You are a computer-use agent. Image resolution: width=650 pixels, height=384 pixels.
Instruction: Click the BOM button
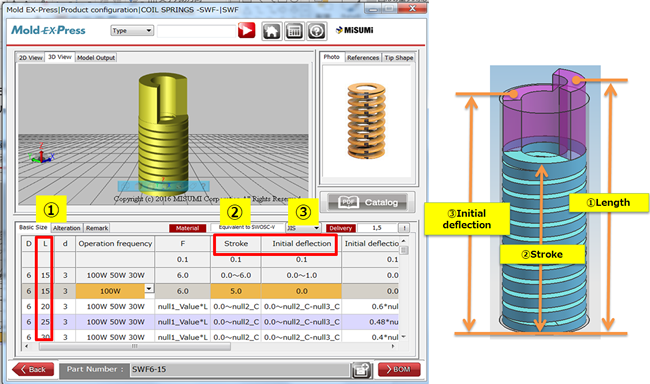coord(399,369)
